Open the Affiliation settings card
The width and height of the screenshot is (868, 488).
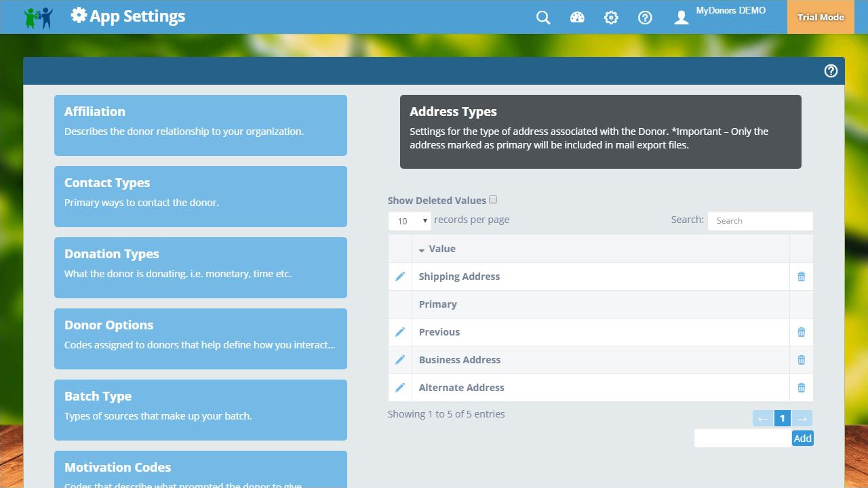tap(201, 125)
